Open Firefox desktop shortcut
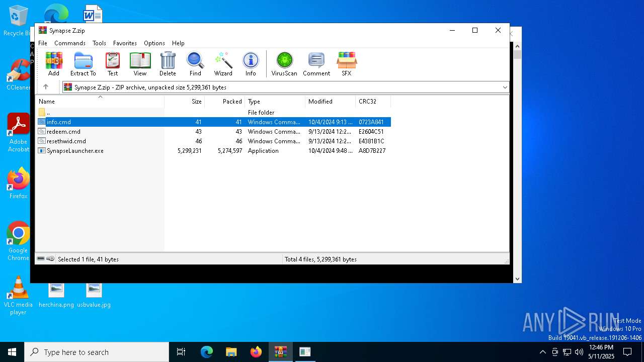The height and width of the screenshot is (362, 644). [x=18, y=184]
